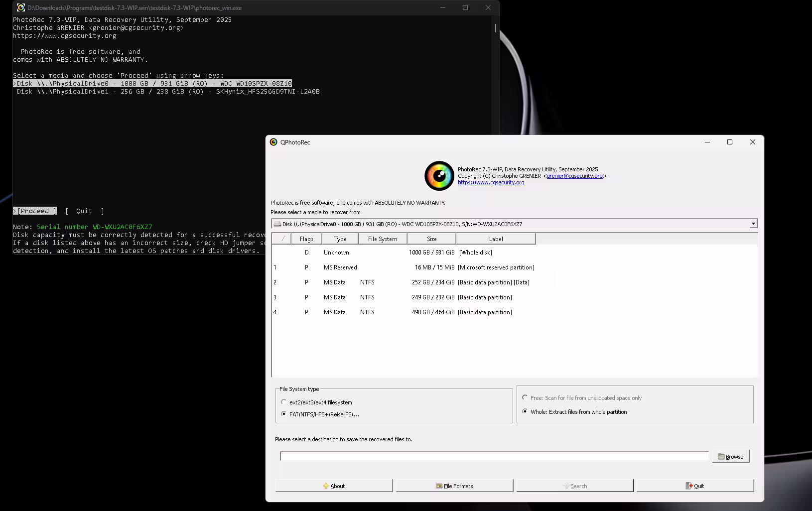Click the Label column header
Viewport: 812px width, 511px height.
tap(496, 239)
